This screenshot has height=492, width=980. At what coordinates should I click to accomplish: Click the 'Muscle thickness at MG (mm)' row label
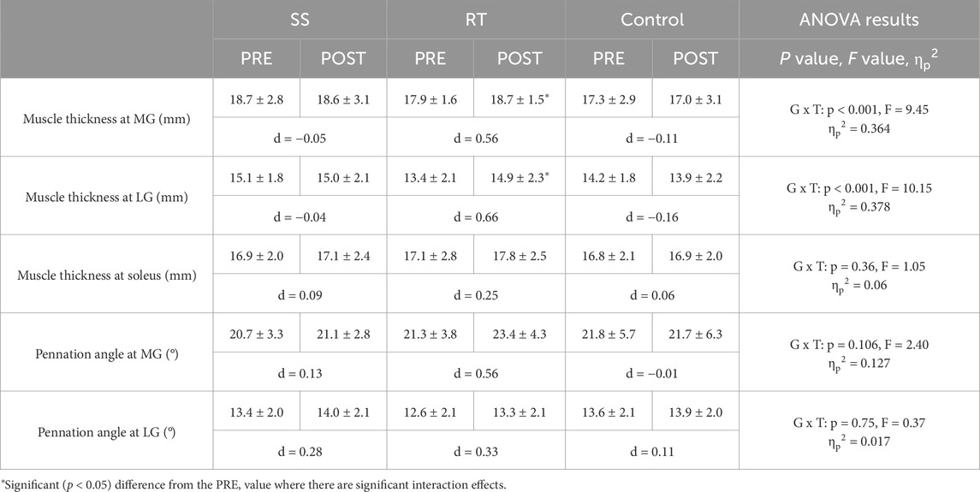tap(107, 117)
